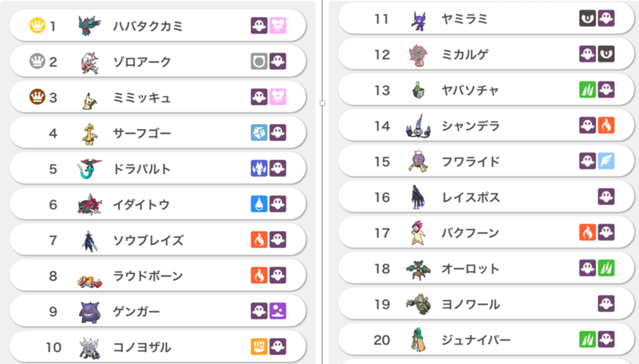Click the Dark type icon on ヤミラミ row
The width and height of the screenshot is (639, 364).
[588, 19]
